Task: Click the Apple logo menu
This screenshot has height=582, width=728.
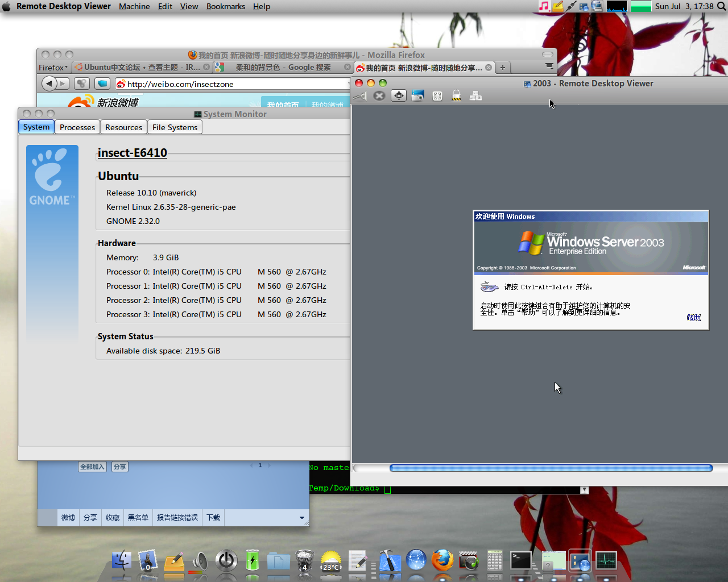Action: click(6, 6)
